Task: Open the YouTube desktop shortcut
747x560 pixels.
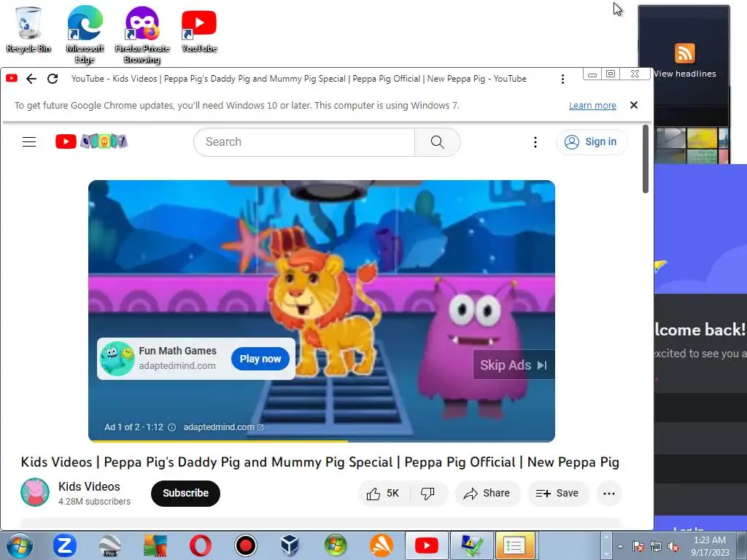Action: click(x=199, y=30)
